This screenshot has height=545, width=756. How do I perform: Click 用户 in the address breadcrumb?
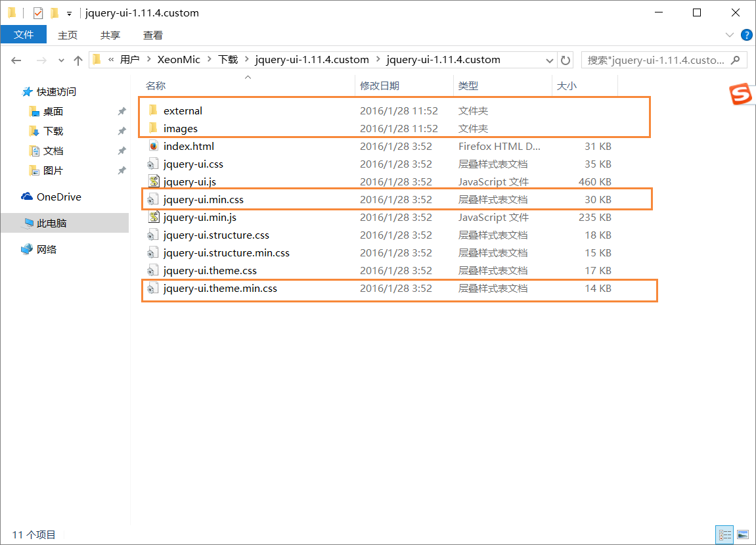pos(129,60)
